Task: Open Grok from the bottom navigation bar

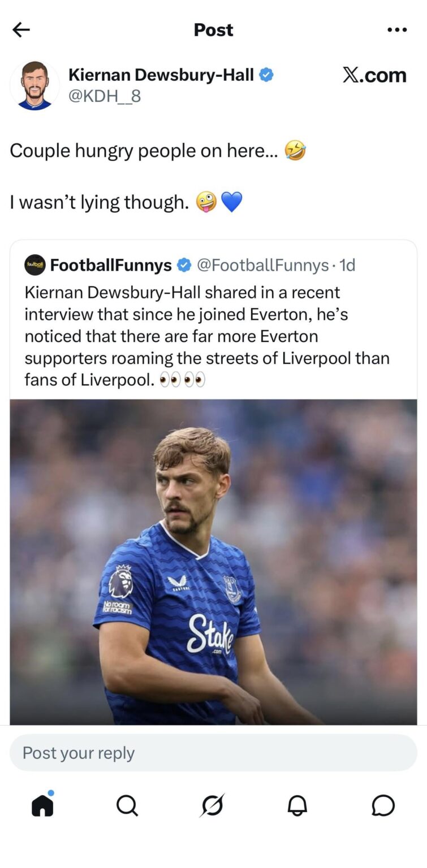Action: pyautogui.click(x=213, y=805)
